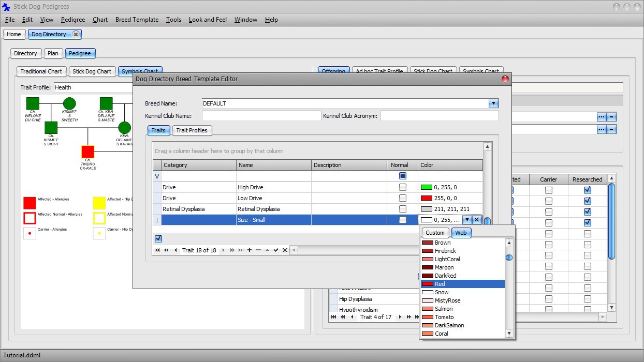
Task: Click the filter icon in traits grid
Action: pos(157,176)
